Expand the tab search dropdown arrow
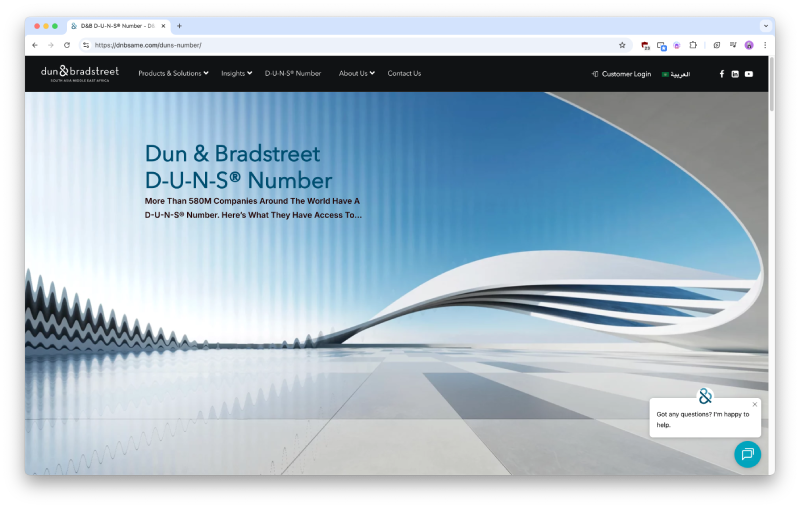This screenshot has height=508, width=800. (x=765, y=26)
